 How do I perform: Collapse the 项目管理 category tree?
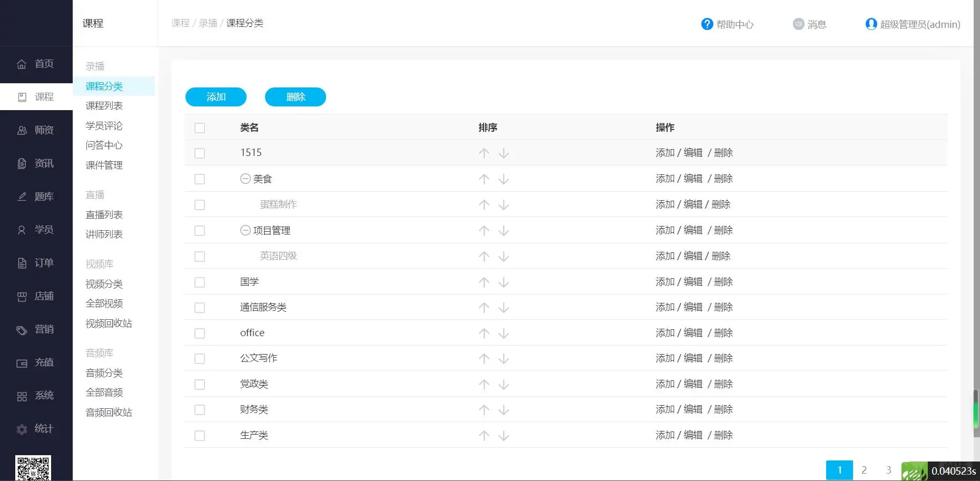pos(245,230)
